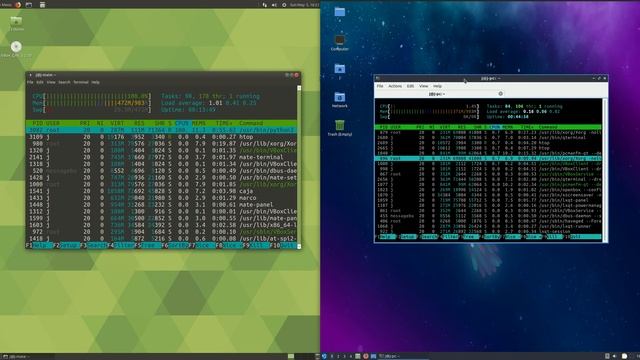Viewport: 640px width, 360px height.
Task: Open Terminal menu in MATE terminal
Action: point(81,82)
